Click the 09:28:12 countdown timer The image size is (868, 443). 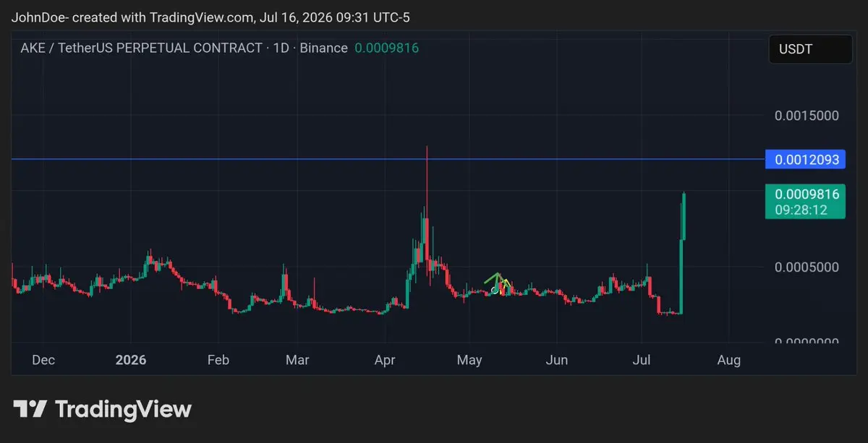(801, 210)
